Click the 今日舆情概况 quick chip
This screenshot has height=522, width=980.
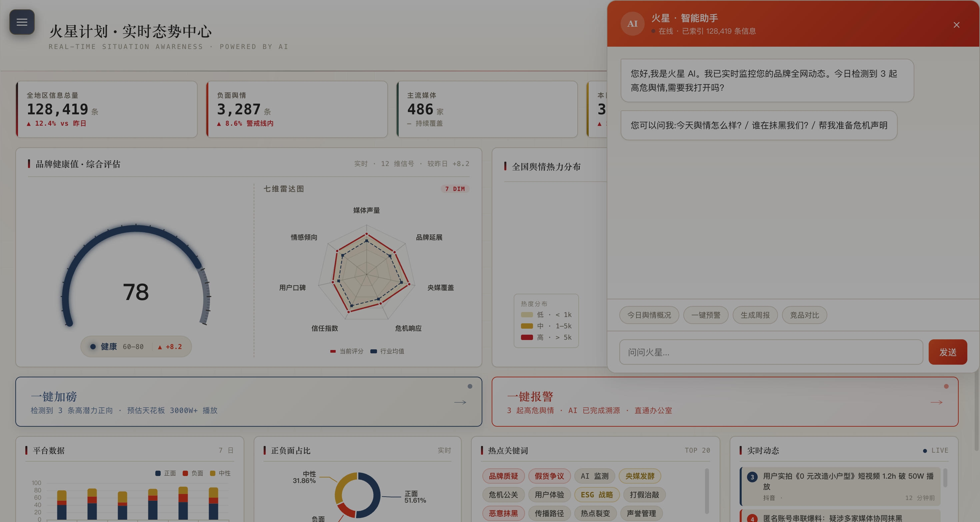(649, 315)
